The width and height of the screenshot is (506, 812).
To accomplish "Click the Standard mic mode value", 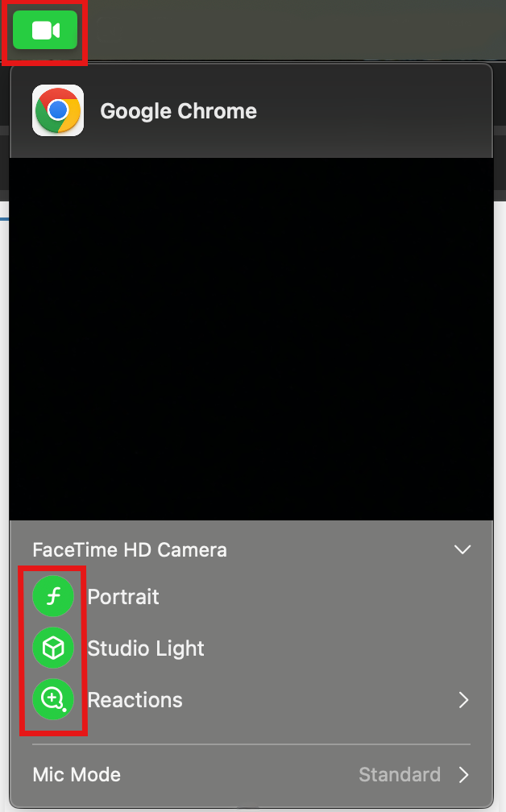I will (x=400, y=775).
